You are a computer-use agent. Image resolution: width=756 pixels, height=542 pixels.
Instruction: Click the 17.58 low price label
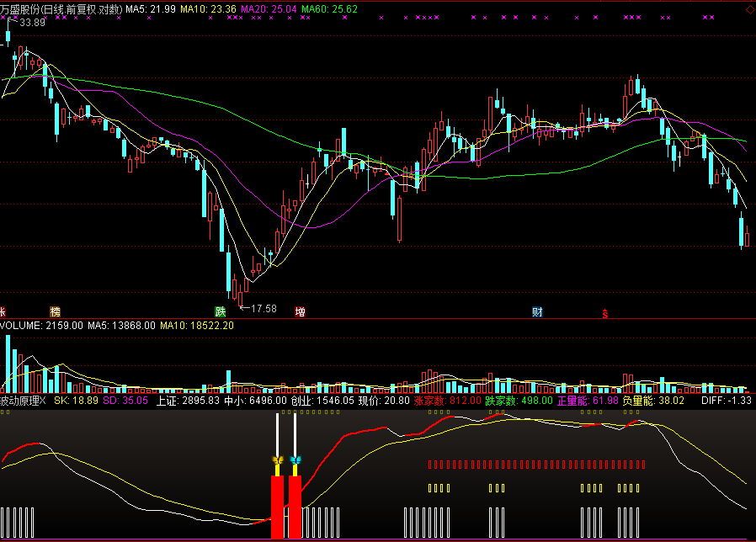264,309
